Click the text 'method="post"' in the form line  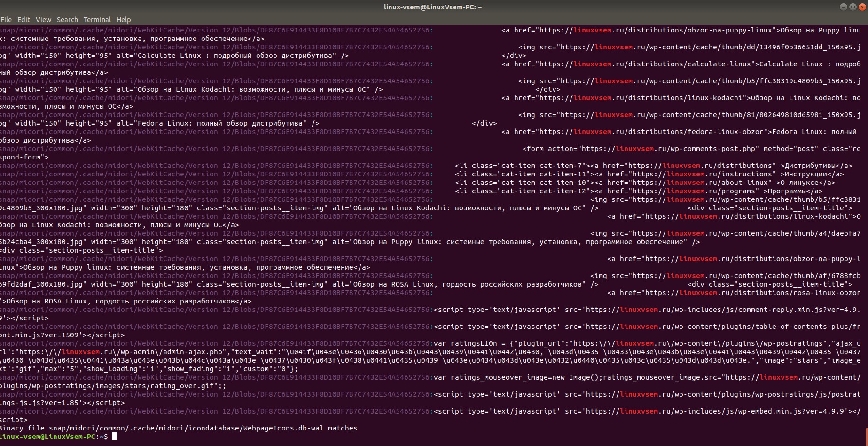[x=791, y=149]
